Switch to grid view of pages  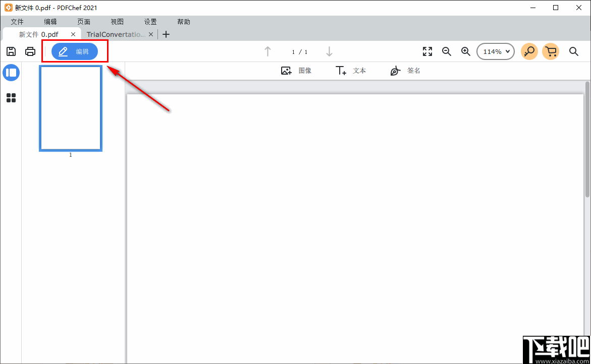point(11,98)
